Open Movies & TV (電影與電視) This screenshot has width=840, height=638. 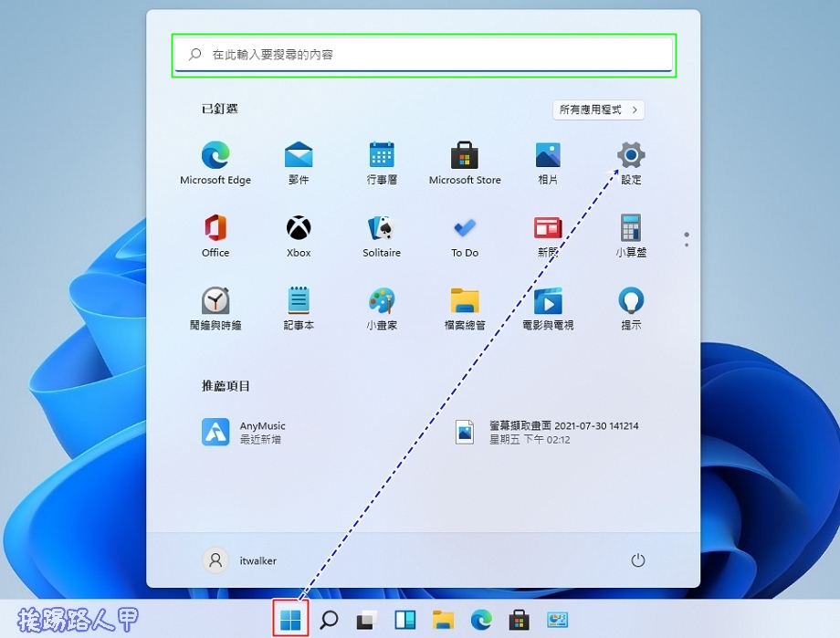(548, 308)
